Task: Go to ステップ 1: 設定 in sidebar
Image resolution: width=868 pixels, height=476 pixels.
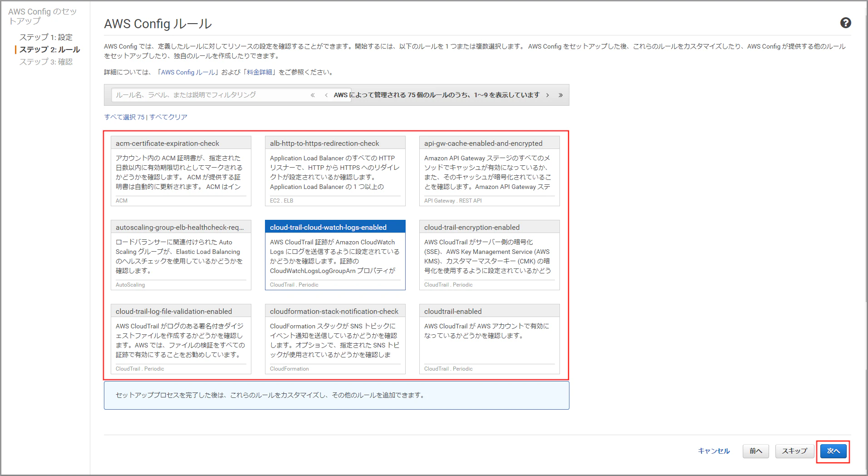Action: point(46,37)
